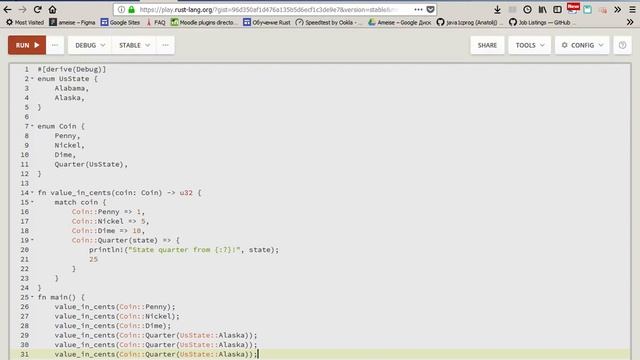Click line number 31 in the gutter

pyautogui.click(x=24, y=354)
